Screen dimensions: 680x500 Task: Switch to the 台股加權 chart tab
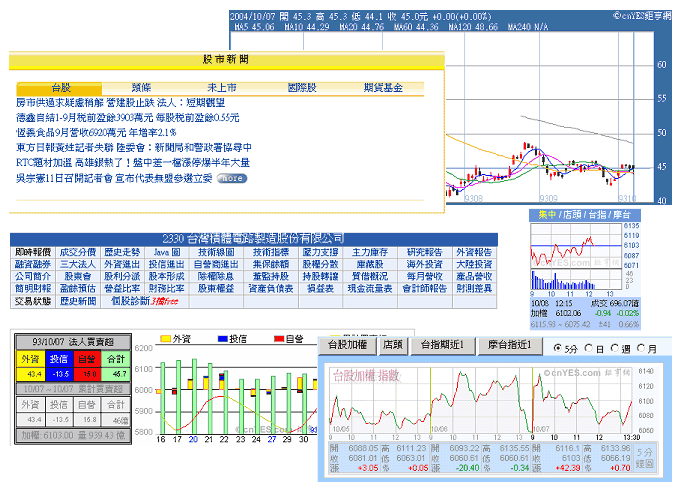pos(347,345)
